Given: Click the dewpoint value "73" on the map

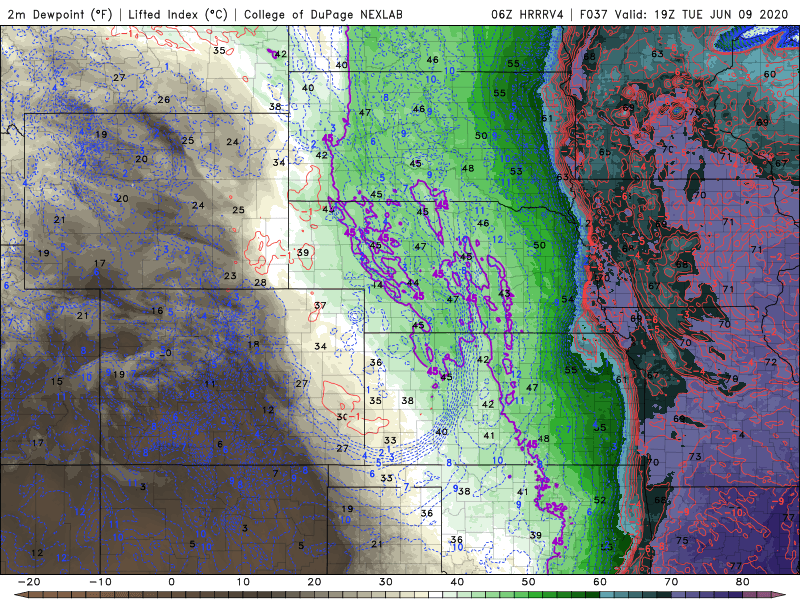Looking at the screenshot, I should pos(695,456).
